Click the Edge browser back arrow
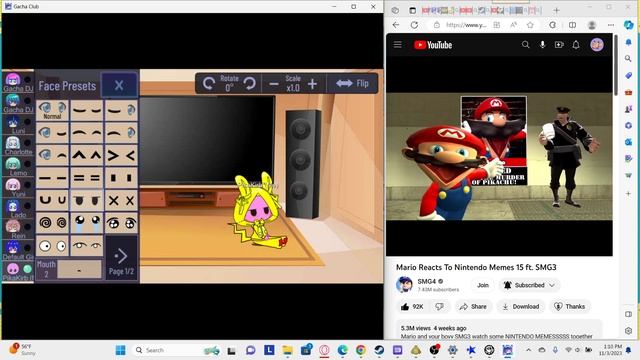Image resolution: width=640 pixels, height=360 pixels. (396, 25)
